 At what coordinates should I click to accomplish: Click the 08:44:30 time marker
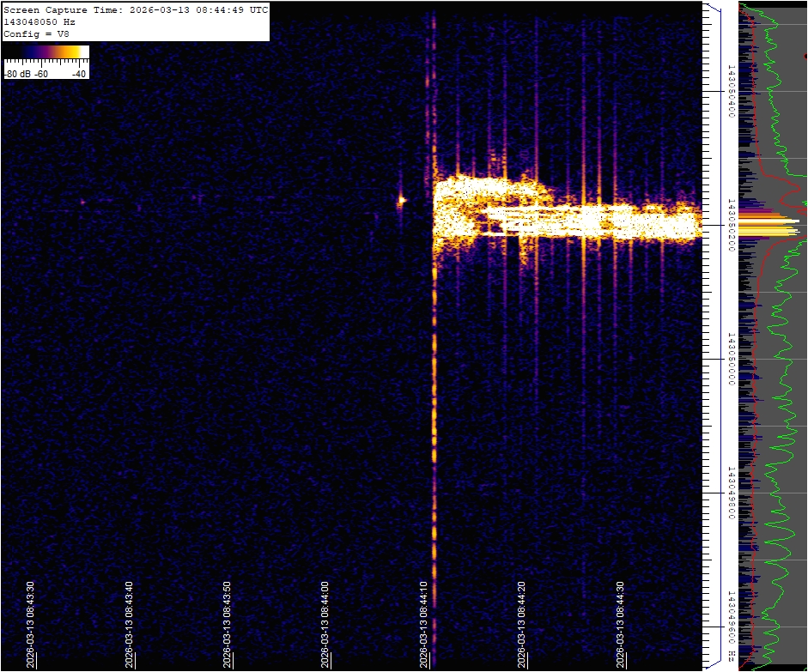[x=621, y=623]
